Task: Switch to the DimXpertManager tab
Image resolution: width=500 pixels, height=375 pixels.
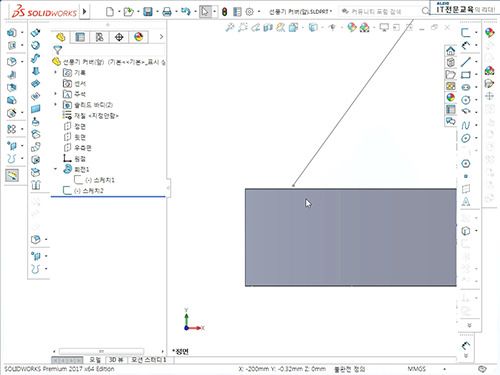Action: (119, 37)
